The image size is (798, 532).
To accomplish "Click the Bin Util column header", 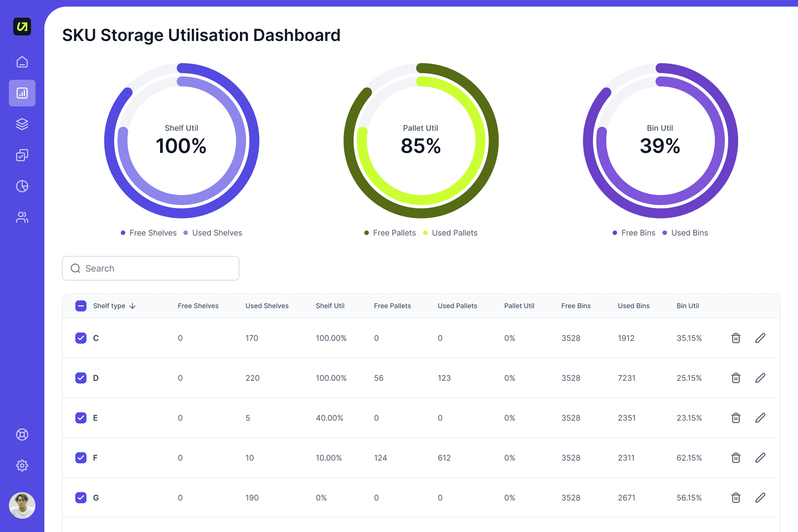I will click(x=687, y=306).
